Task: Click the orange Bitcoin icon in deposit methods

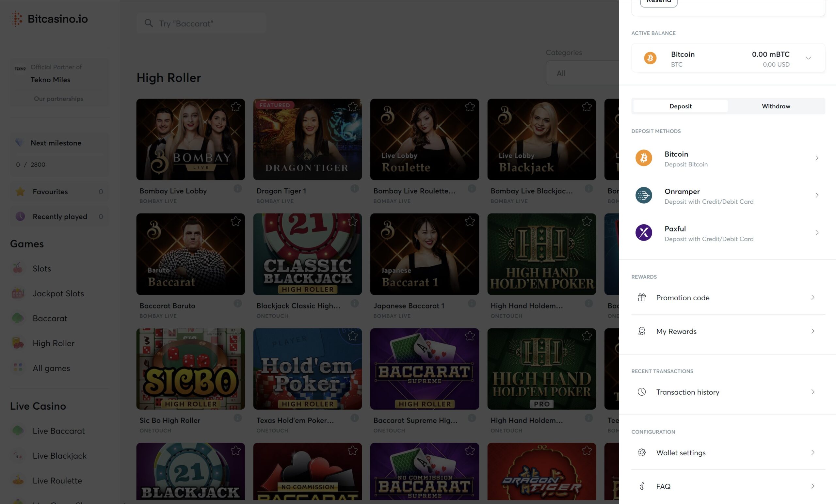Action: coord(644,158)
